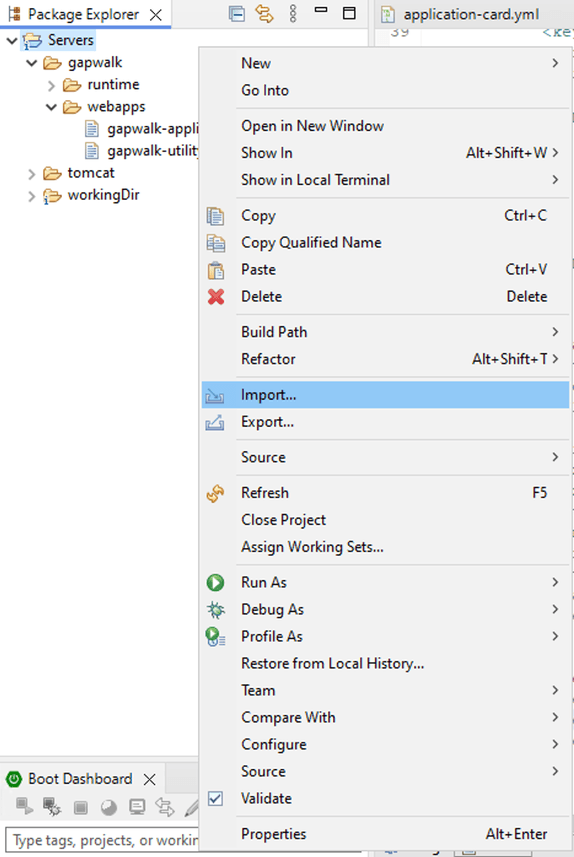Screen dimensions: 574x857
Task: Click the tomcat folder icon
Action: tap(52, 174)
